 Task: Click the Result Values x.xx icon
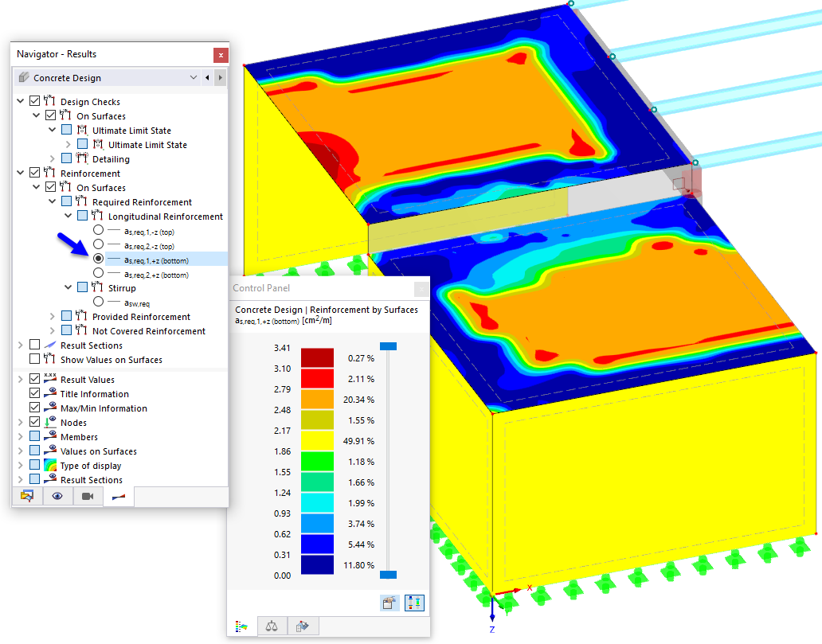tap(50, 378)
